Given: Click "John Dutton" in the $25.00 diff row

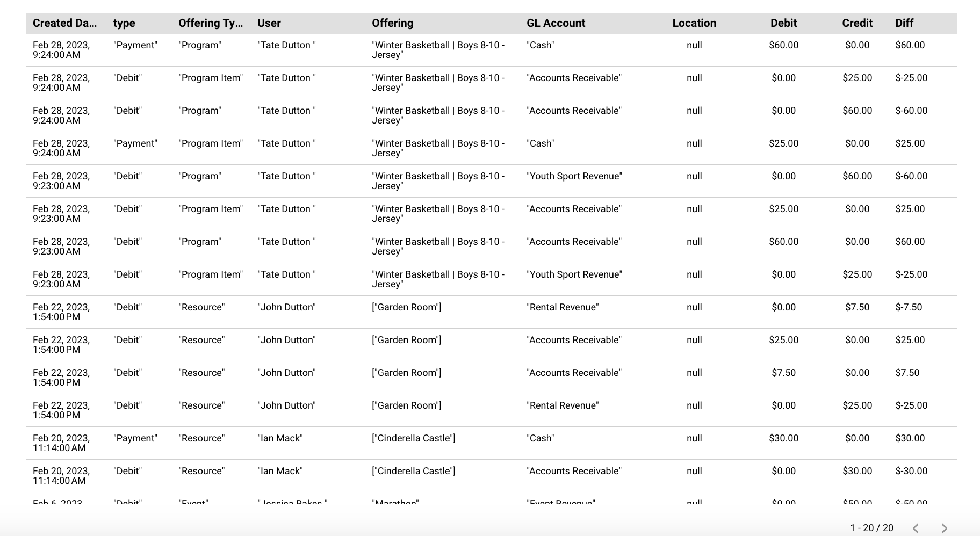Looking at the screenshot, I should click(x=286, y=340).
